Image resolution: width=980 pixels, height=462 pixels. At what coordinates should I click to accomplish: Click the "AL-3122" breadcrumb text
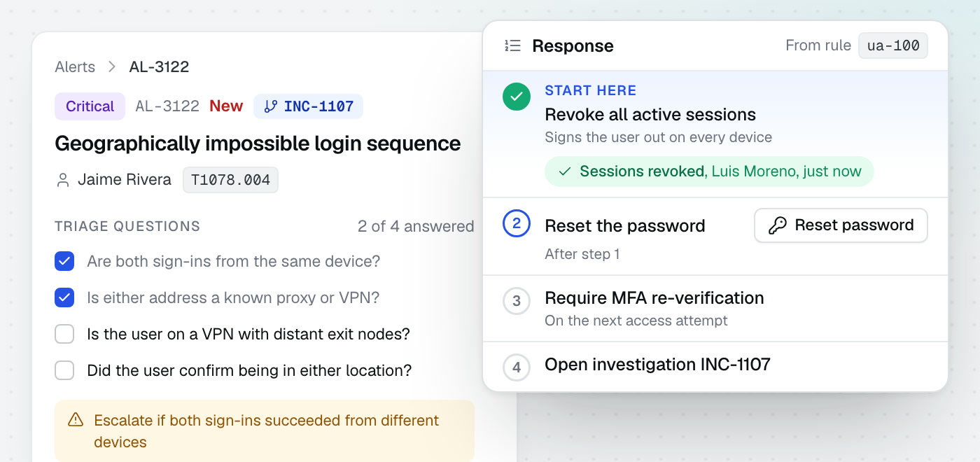(159, 67)
